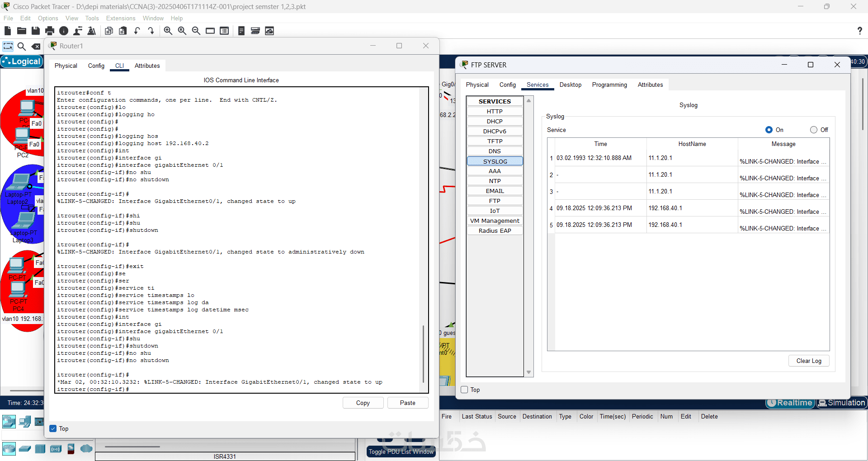Viewport: 868px width, 461px height.
Task: Open the Tools menu
Action: coord(92,18)
